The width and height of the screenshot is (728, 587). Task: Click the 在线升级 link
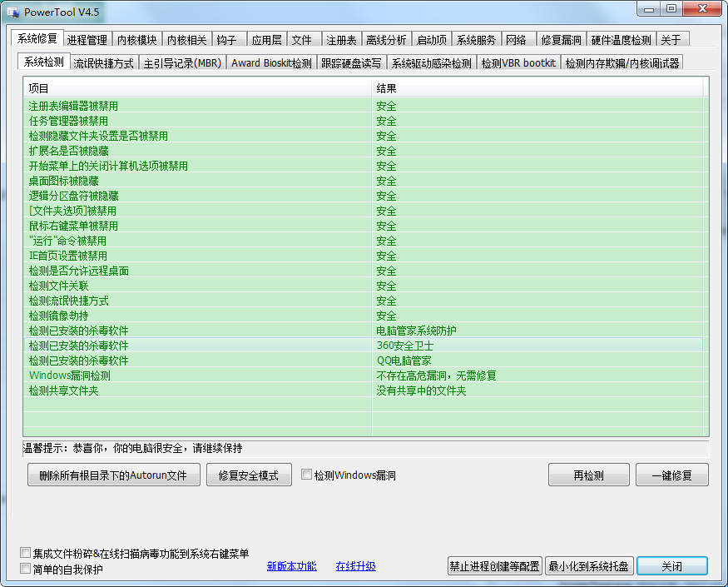(x=355, y=566)
